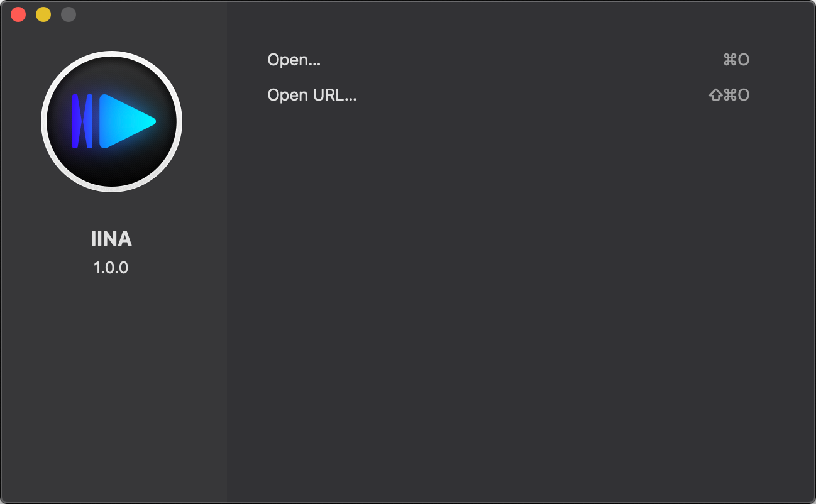The width and height of the screenshot is (816, 504).
Task: Choose the Open... entry
Action: [x=508, y=60]
